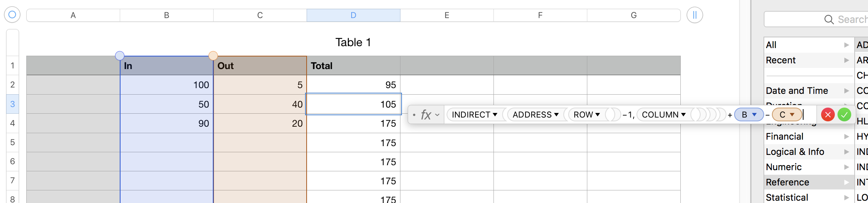Cancel formula editing with red X
The image size is (868, 203).
[x=828, y=114]
